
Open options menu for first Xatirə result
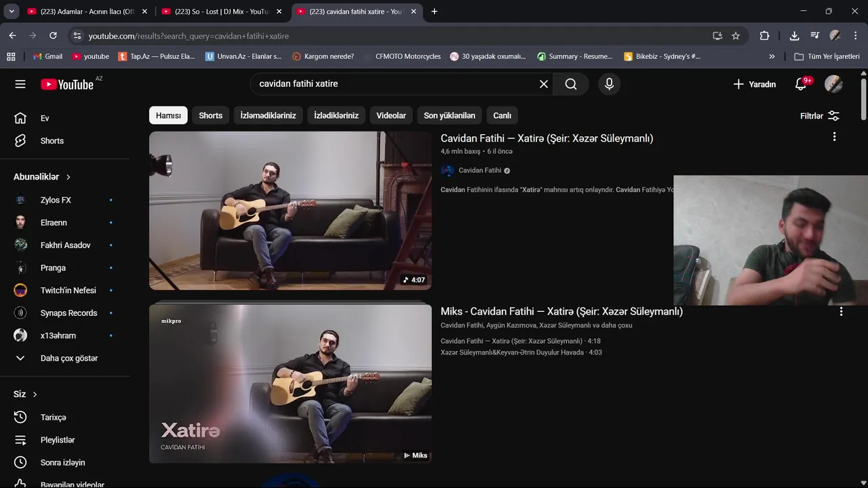tap(834, 137)
